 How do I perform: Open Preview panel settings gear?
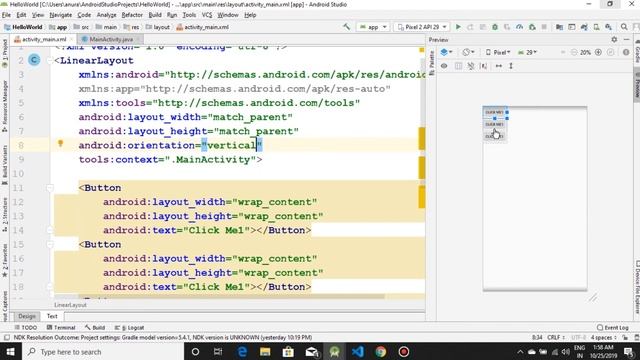click(614, 40)
